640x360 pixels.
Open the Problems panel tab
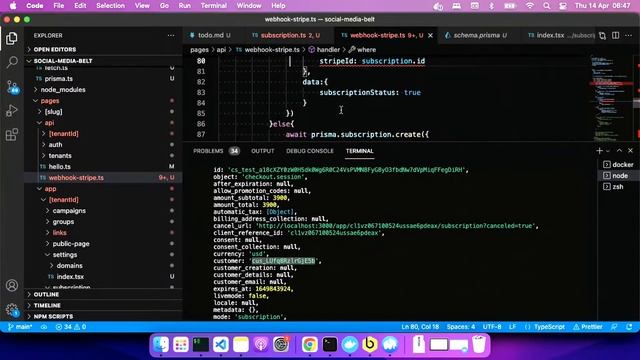pos(216,151)
